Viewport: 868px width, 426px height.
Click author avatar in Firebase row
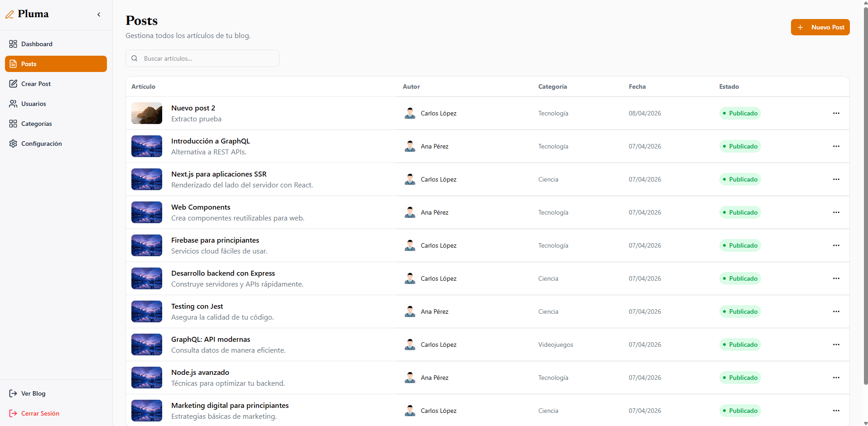point(410,245)
